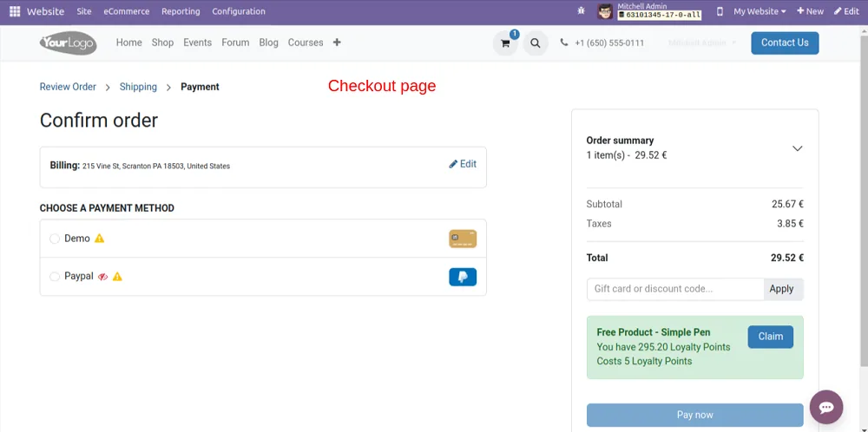868x432 pixels.
Task: Click the search magnifier icon
Action: coord(536,43)
